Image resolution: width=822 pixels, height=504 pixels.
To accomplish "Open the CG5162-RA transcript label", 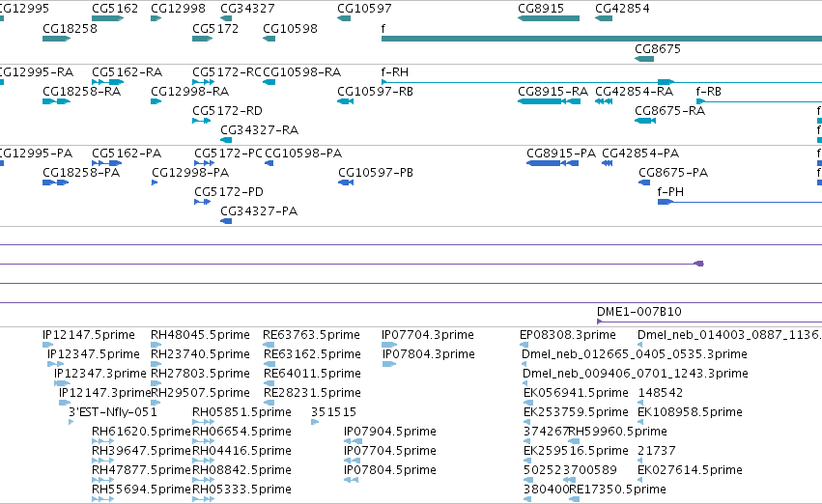I will tap(127, 71).
